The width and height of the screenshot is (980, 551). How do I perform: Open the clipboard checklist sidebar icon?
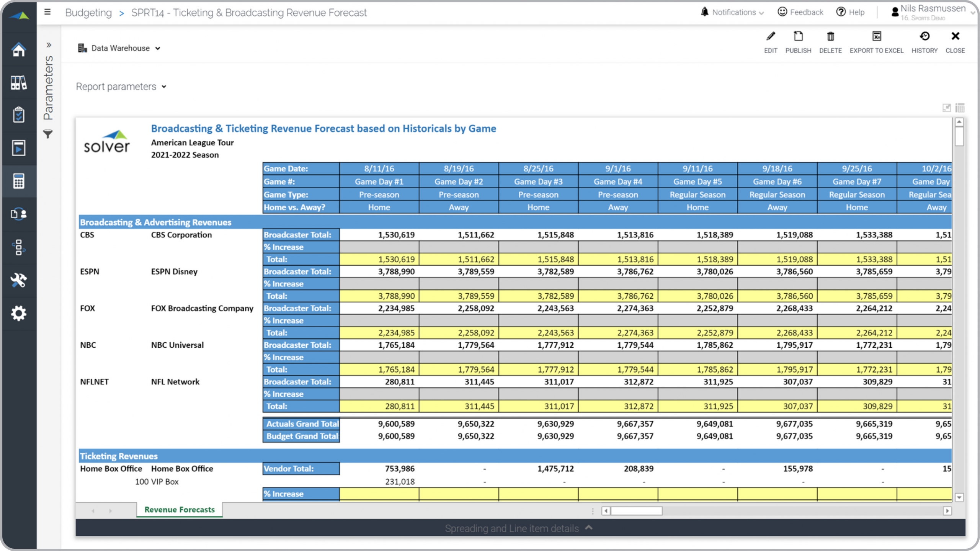[x=18, y=115]
